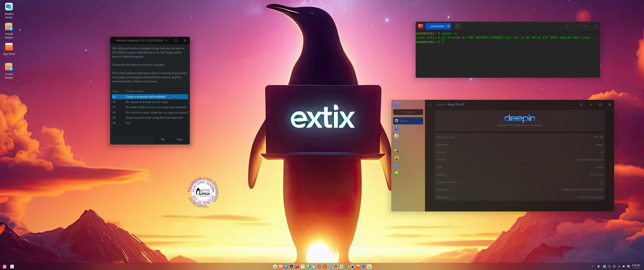The height and width of the screenshot is (270, 644).
Task: Select 'Create a snapshot (uefi enabled)' row
Action: (150, 97)
